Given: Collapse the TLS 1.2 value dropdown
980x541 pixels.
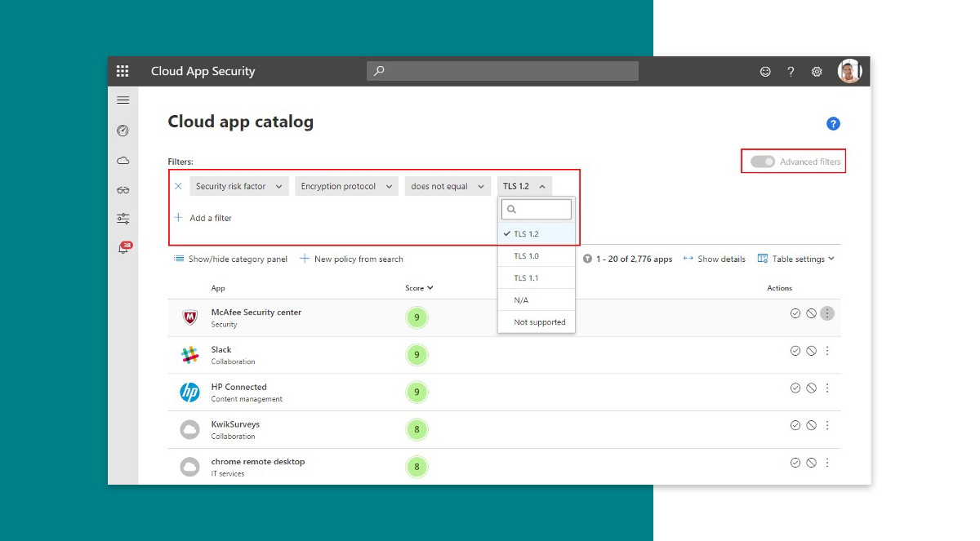Looking at the screenshot, I should tap(524, 186).
